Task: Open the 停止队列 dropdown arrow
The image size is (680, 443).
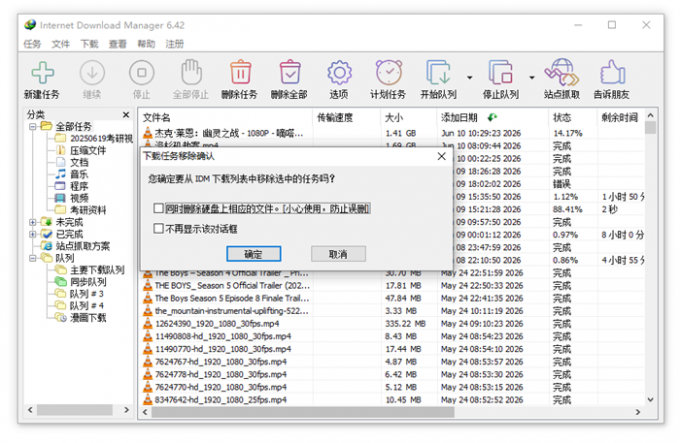Action: [532, 78]
